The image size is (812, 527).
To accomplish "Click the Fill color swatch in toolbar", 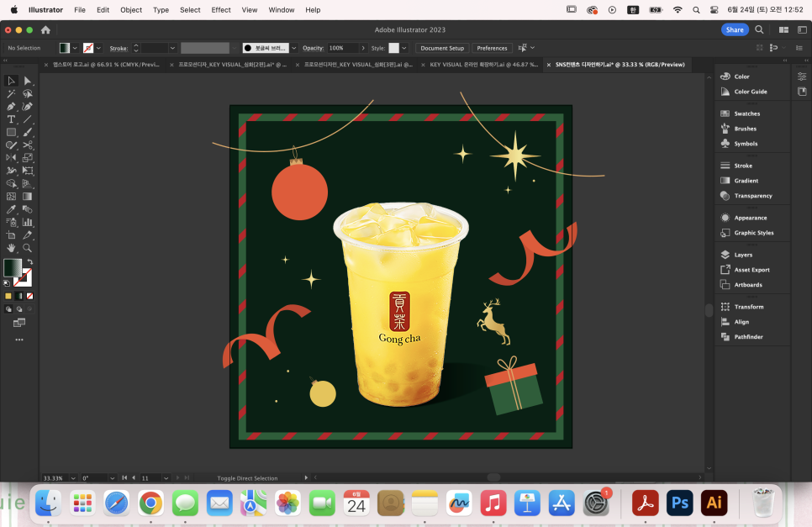I will point(12,267).
